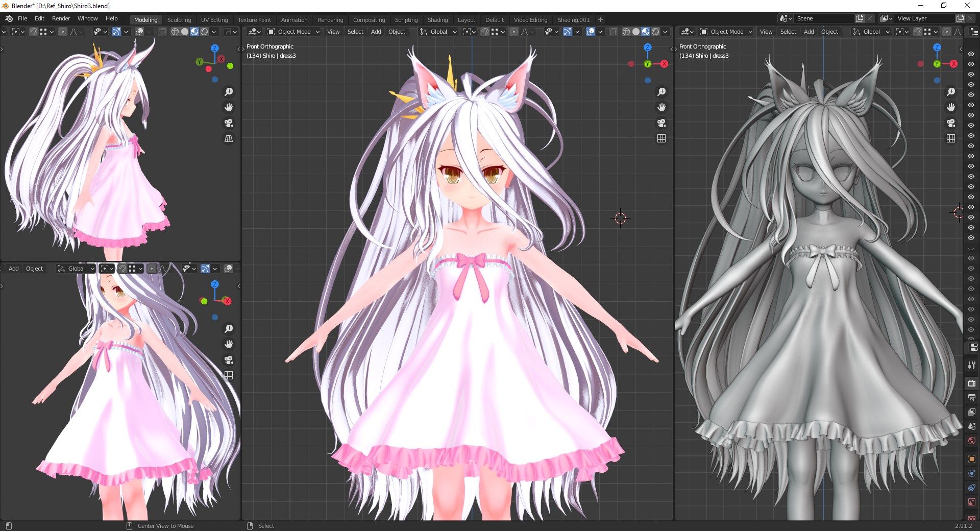The width and height of the screenshot is (980, 531).
Task: Click the Blender logo menu icon
Action: tap(9, 18)
